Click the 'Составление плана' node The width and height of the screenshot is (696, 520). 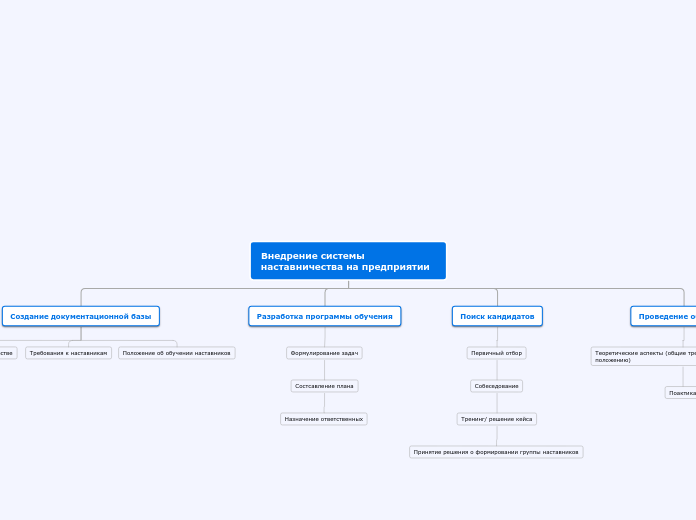(324, 386)
